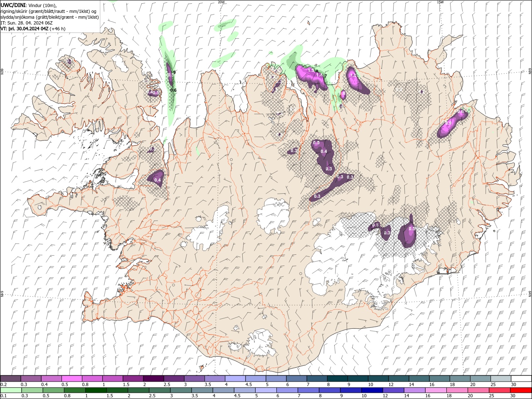Image resolution: width=532 pixels, height=399 pixels.
Task: Pick the darkest green rain swatch between 1 and 1.5
Action: click(x=96, y=390)
